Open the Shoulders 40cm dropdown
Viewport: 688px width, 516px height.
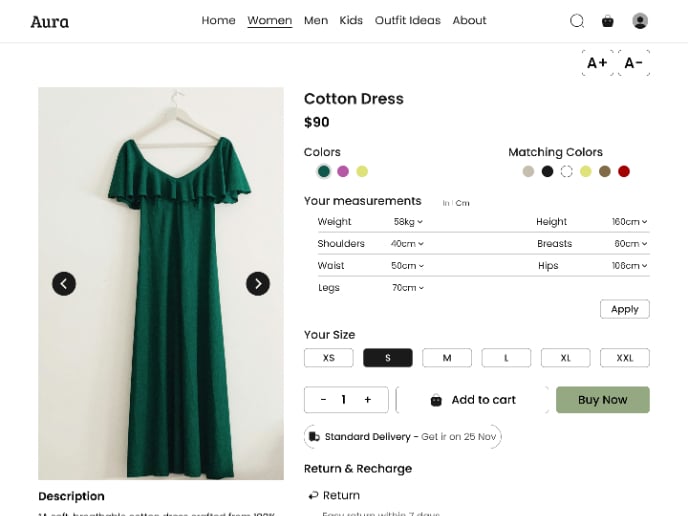coord(407,244)
